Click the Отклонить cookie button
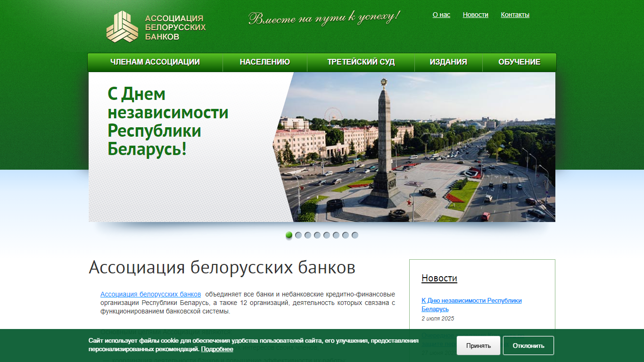 tap(528, 346)
